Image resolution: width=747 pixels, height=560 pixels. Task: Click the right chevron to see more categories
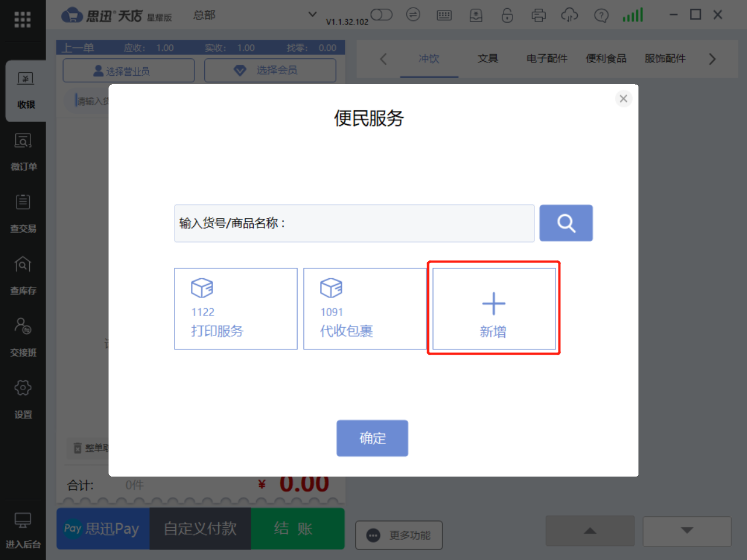[712, 59]
